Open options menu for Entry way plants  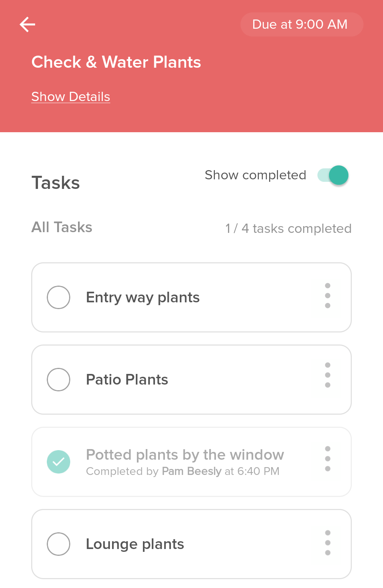coord(328,296)
